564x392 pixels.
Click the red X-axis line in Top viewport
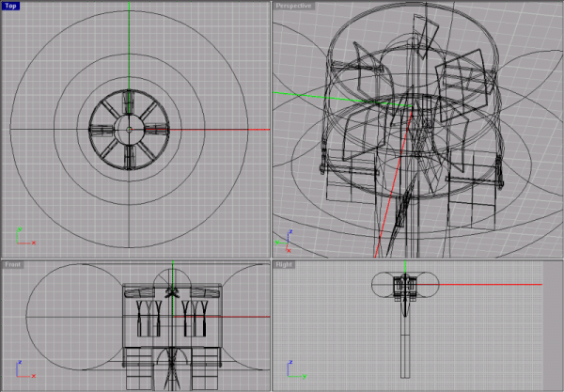216,129
